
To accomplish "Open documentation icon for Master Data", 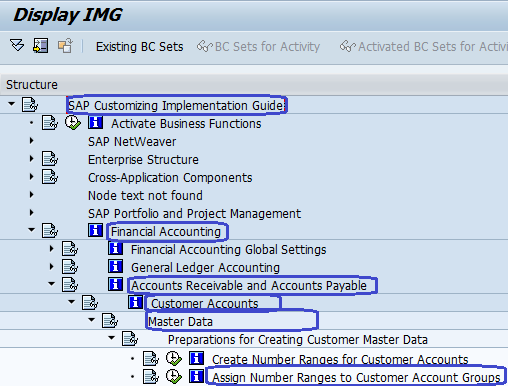I will pos(110,321).
